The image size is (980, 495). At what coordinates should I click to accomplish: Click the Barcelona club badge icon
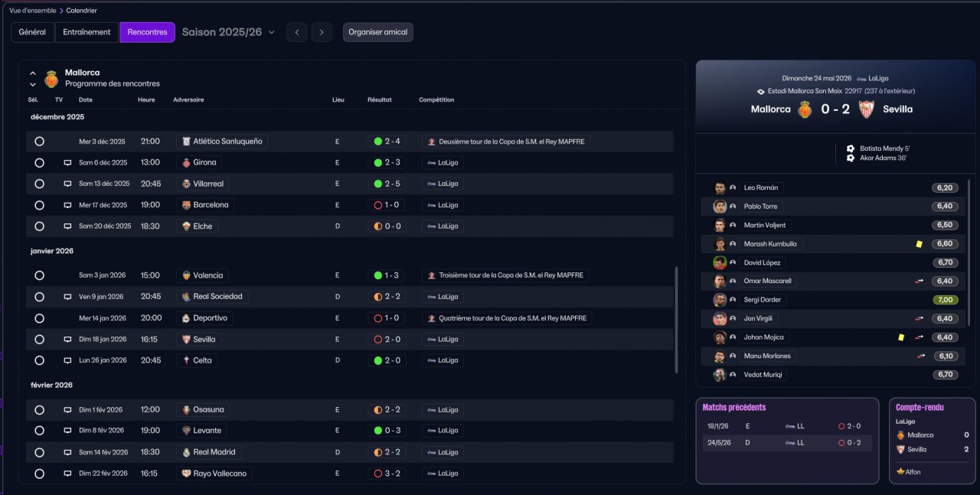186,205
